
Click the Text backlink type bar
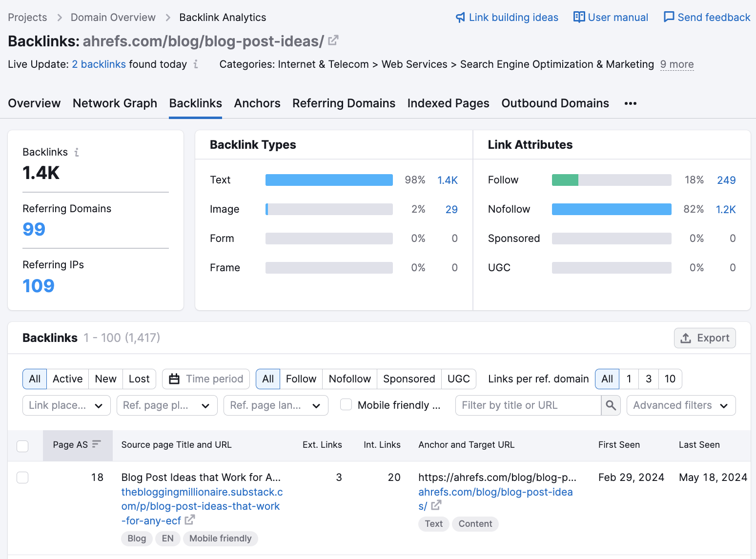(x=329, y=180)
